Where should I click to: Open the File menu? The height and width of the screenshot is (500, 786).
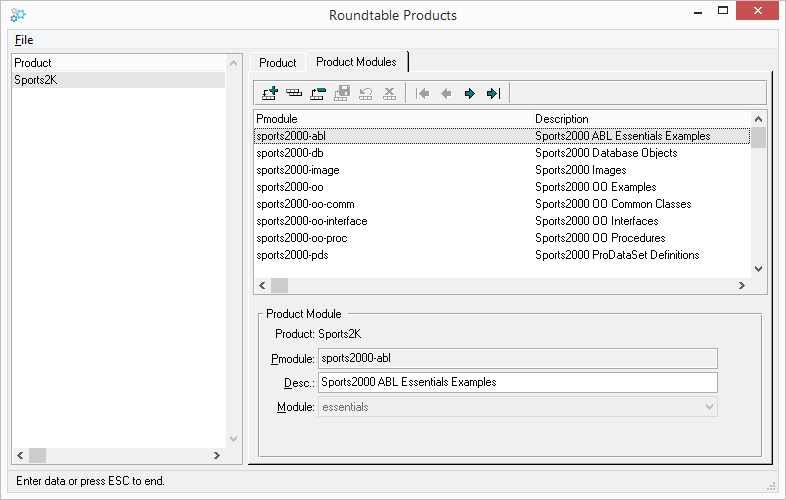[x=24, y=40]
